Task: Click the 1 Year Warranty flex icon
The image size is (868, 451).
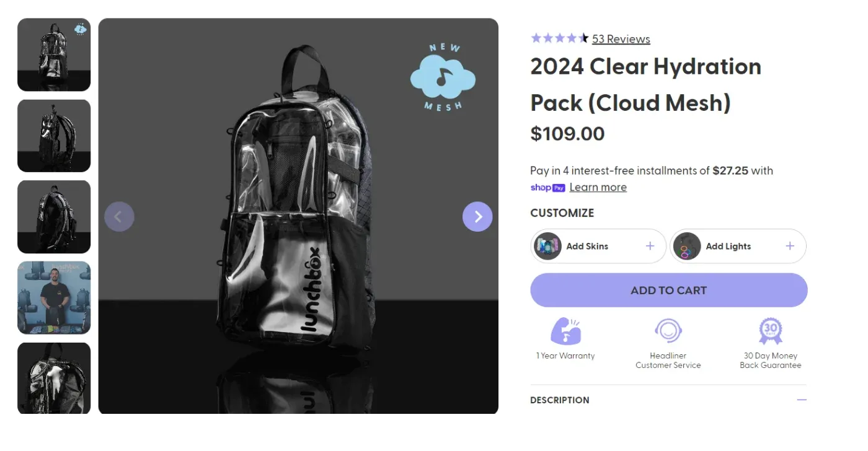Action: 565,330
